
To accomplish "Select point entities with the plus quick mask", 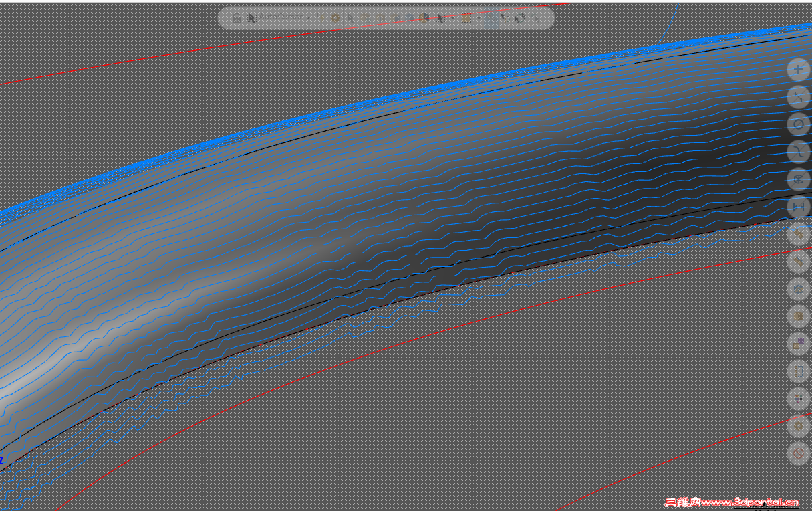I will (x=799, y=69).
